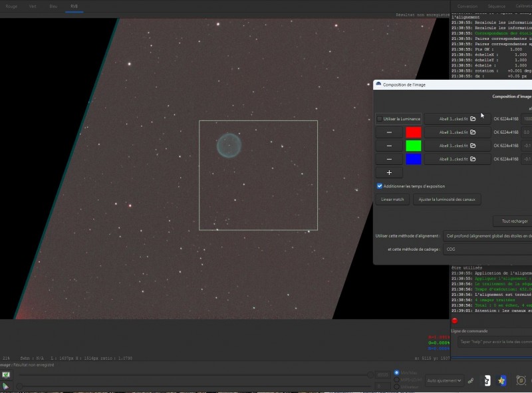The height and width of the screenshot is (393, 532).
Task: Select the Min/Max radio button
Action: tap(396, 372)
